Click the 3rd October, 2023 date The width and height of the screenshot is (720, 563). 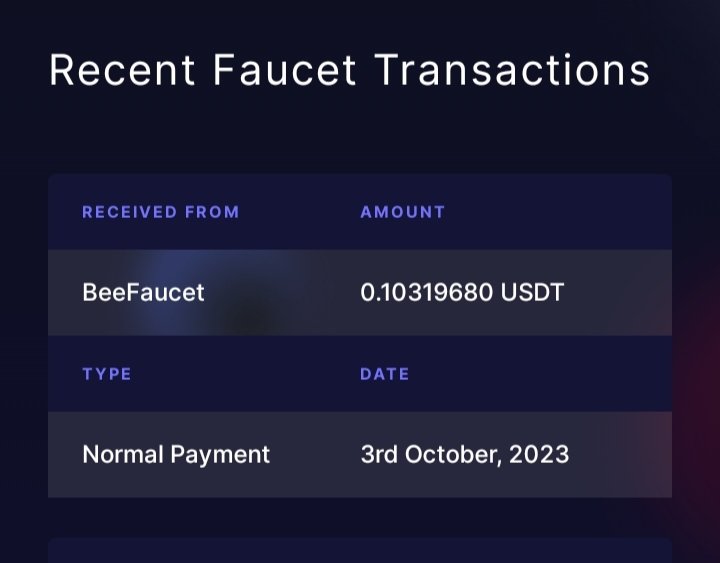(465, 455)
